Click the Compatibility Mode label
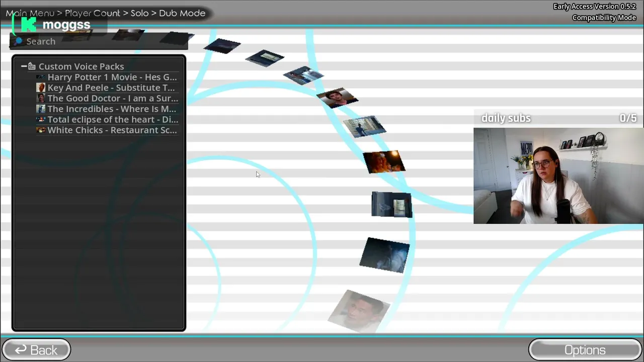644x362 pixels. [604, 18]
